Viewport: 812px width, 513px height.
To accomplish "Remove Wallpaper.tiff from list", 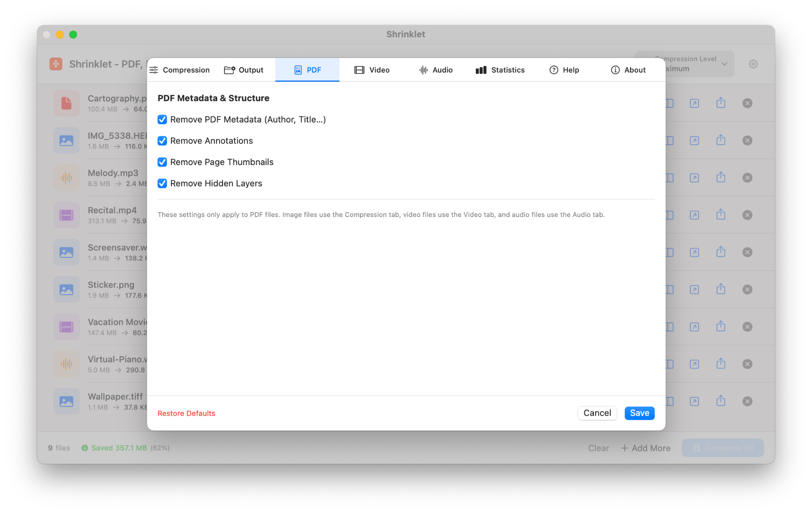I will coord(747,402).
